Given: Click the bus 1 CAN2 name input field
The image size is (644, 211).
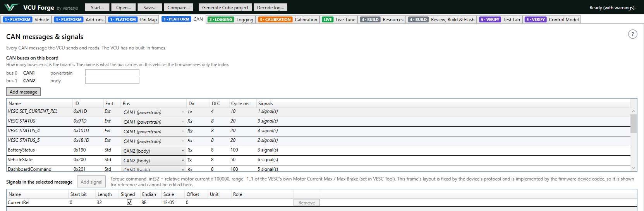Looking at the screenshot, I should [x=112, y=80].
